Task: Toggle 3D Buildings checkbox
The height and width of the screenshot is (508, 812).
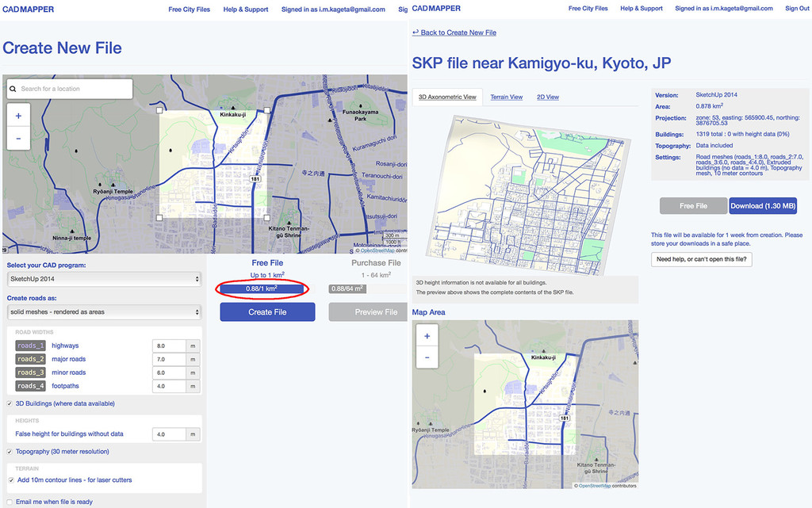Action: pos(10,403)
